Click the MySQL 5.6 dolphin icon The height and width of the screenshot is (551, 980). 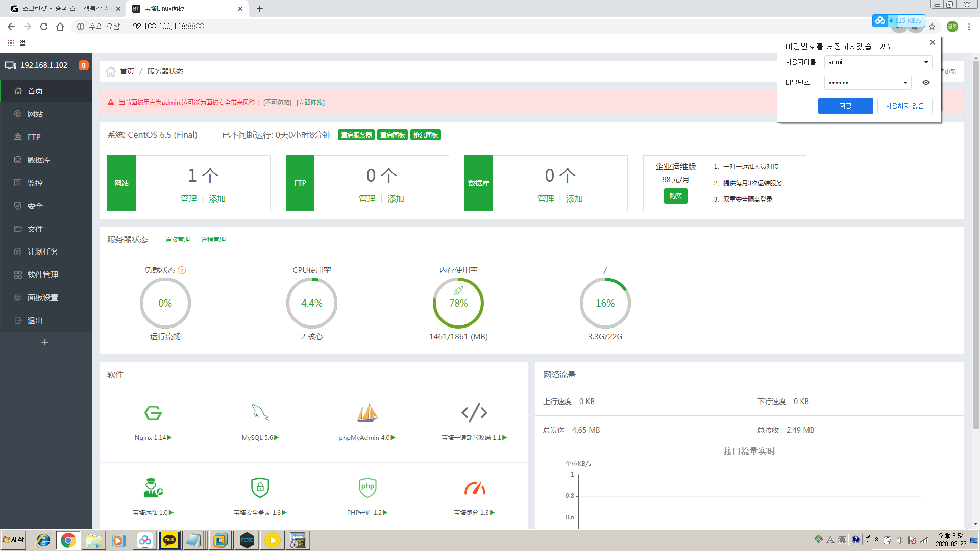260,413
